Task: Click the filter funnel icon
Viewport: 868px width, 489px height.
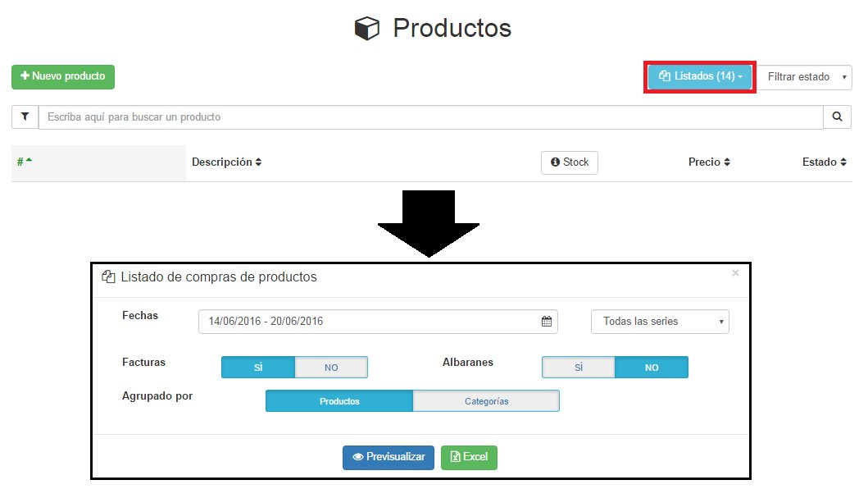Action: pyautogui.click(x=25, y=117)
